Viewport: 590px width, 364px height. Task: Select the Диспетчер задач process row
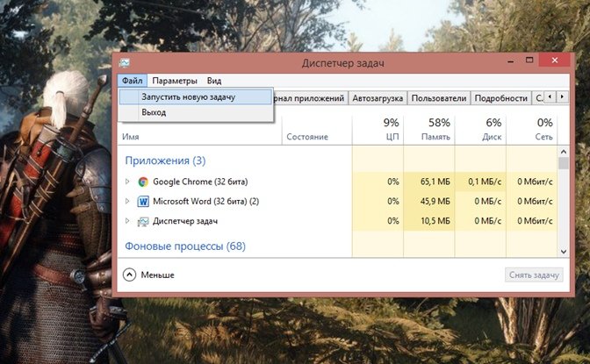tap(338, 221)
